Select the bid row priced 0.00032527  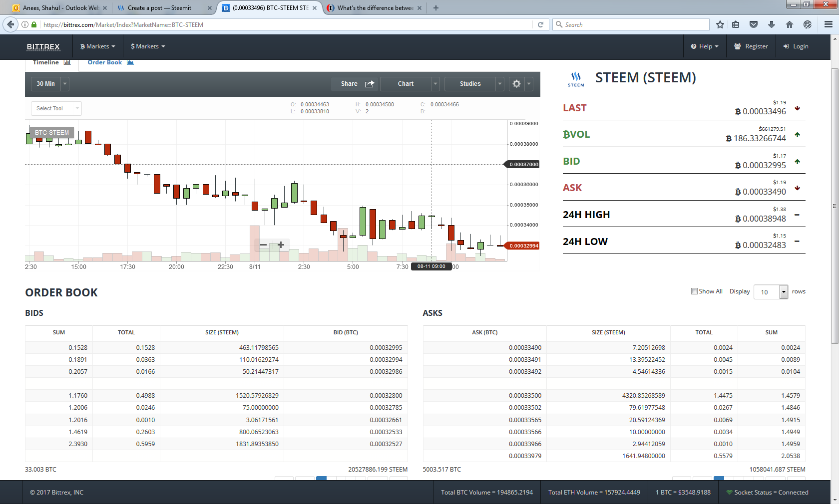click(x=216, y=444)
